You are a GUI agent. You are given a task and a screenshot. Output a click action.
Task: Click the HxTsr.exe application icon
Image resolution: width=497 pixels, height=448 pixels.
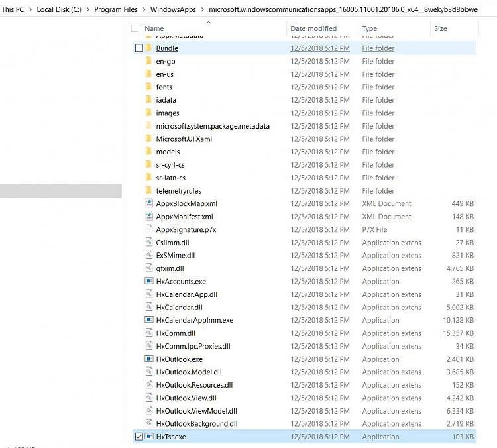(149, 436)
